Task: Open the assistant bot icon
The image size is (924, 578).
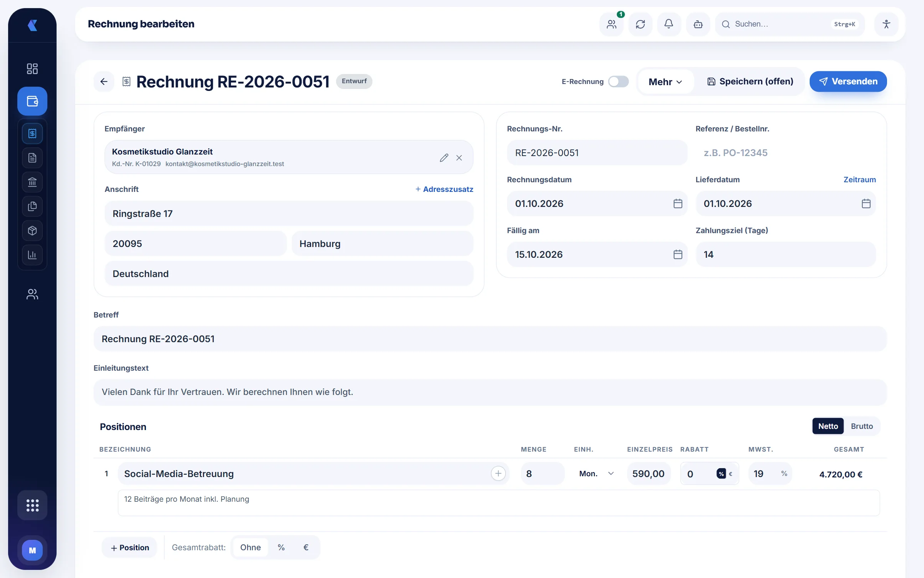Action: (x=698, y=24)
